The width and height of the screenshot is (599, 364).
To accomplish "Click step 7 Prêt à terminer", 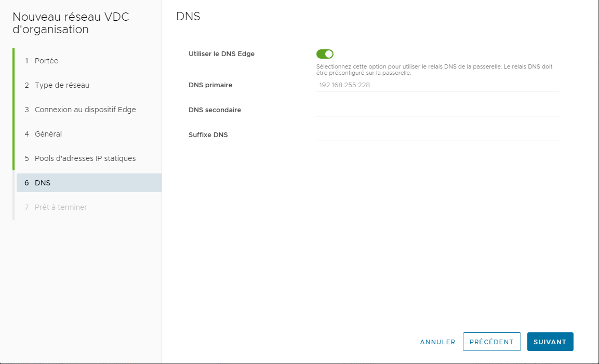I will point(89,207).
